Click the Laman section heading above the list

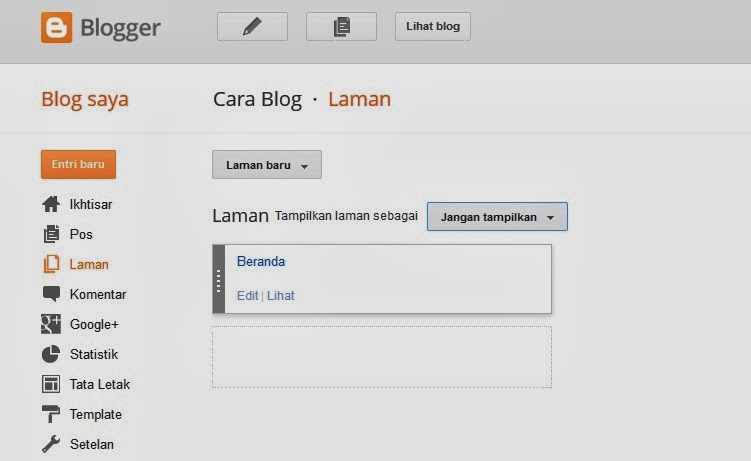(240, 216)
